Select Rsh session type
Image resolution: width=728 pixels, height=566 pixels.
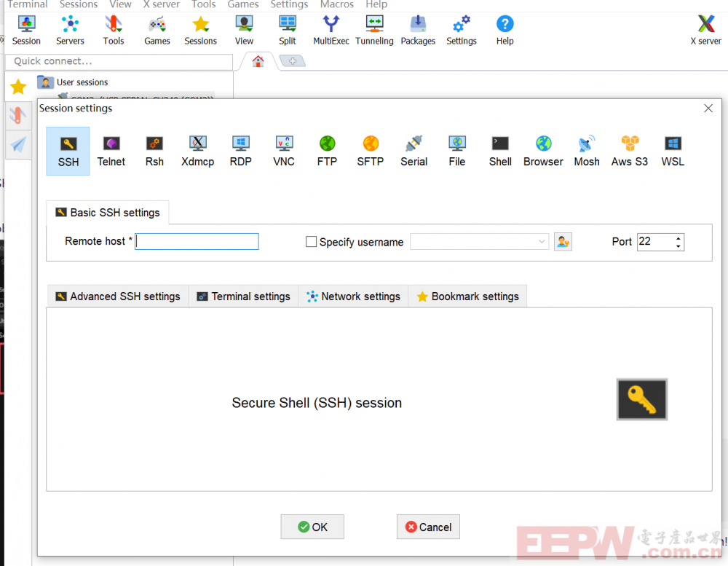[154, 151]
